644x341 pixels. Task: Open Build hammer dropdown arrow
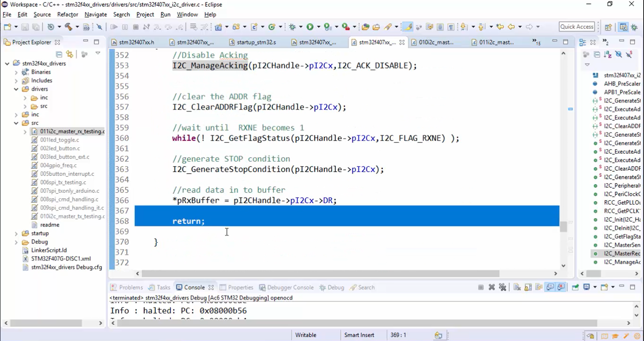pos(77,27)
